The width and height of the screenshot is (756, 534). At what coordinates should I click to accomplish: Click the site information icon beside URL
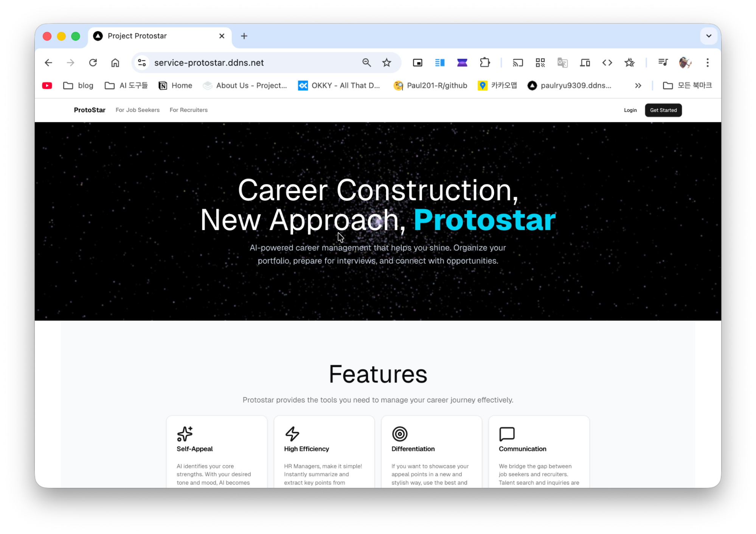coord(142,63)
